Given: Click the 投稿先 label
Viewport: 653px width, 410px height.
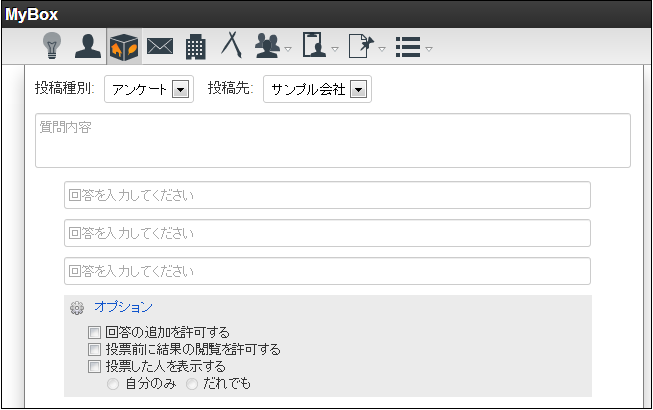Looking at the screenshot, I should (x=230, y=88).
